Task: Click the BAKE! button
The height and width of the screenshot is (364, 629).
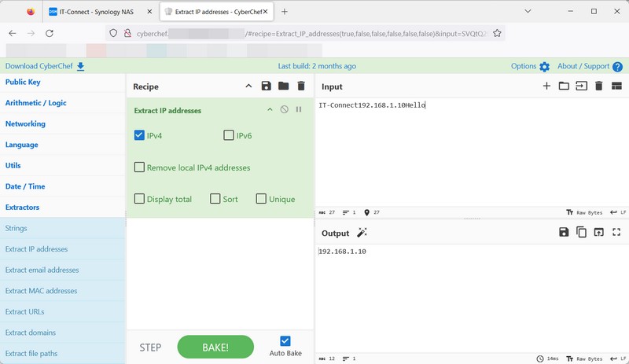Action: [215, 347]
